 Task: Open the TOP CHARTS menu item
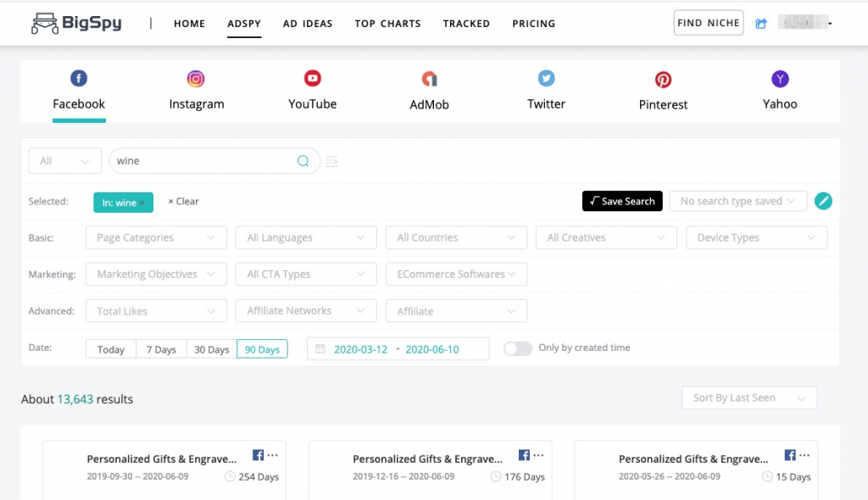point(387,23)
